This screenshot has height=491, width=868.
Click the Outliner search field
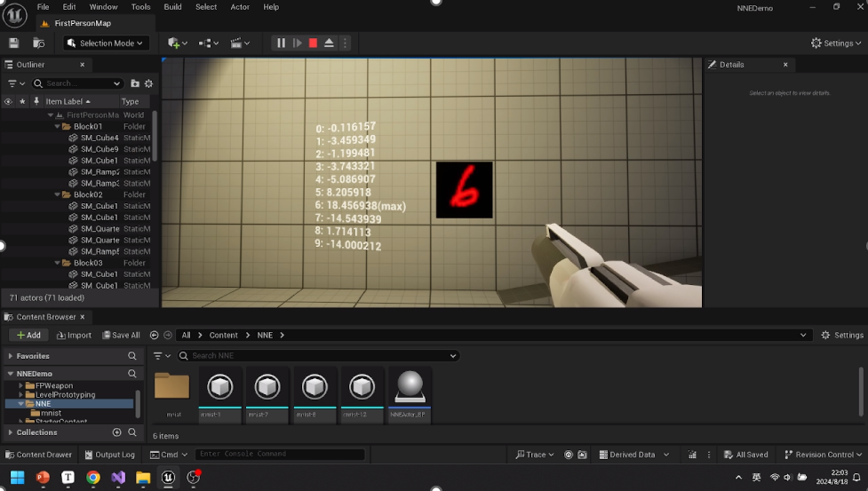coord(76,83)
